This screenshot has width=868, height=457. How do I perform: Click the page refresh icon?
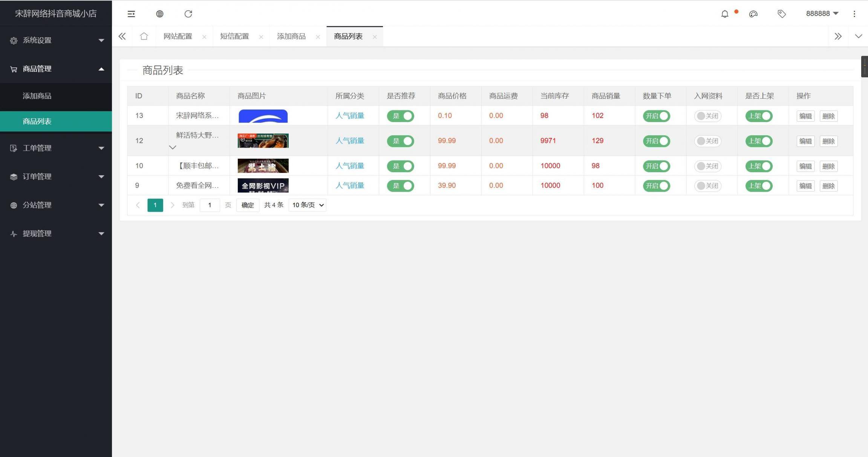188,14
